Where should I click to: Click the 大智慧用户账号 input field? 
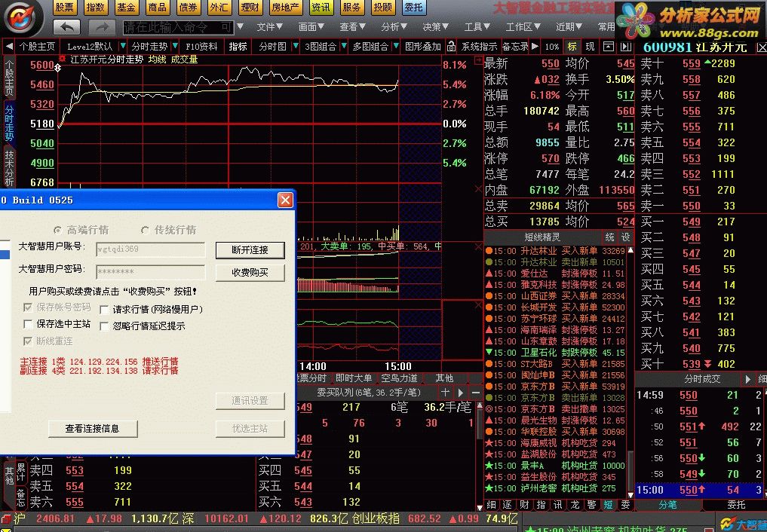tap(151, 249)
